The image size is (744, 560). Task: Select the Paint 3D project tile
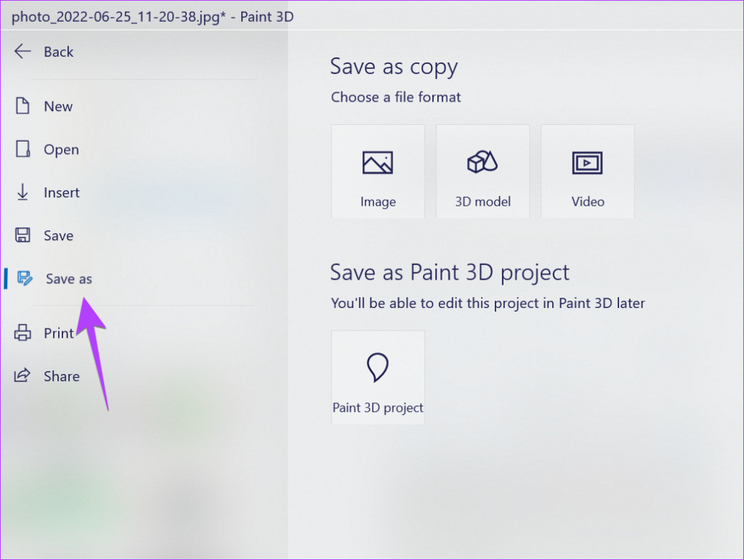click(378, 377)
